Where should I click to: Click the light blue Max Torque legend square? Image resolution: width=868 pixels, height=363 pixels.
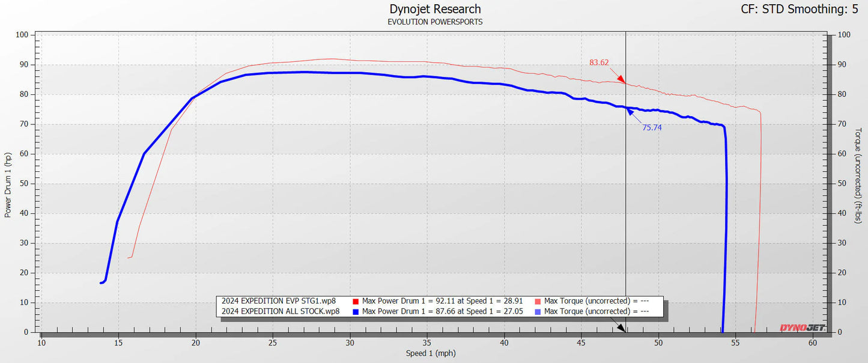tap(538, 311)
